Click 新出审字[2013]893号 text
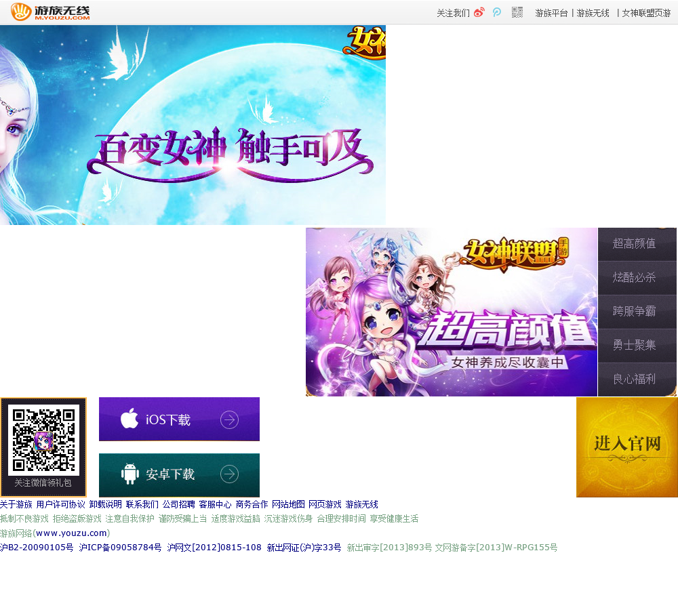The height and width of the screenshot is (616, 678). [389, 548]
